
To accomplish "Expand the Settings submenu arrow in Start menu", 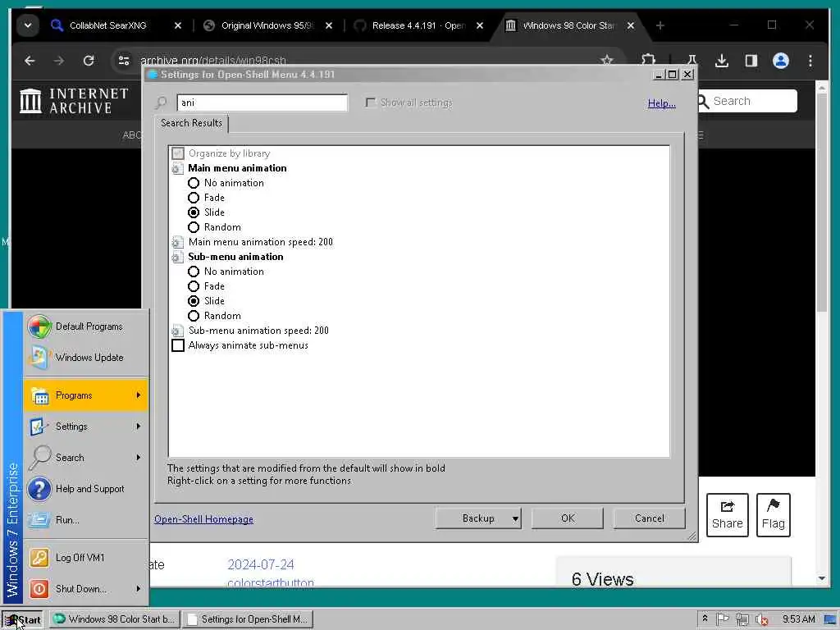I will (x=138, y=427).
